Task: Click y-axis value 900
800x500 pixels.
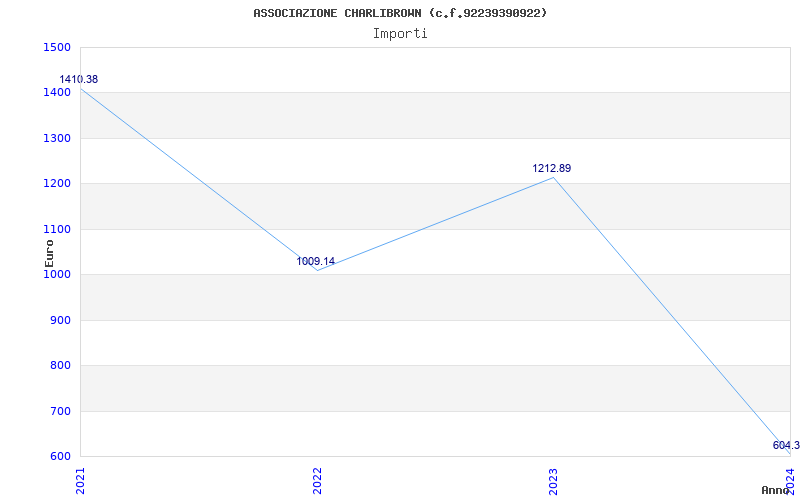Action: click(63, 320)
